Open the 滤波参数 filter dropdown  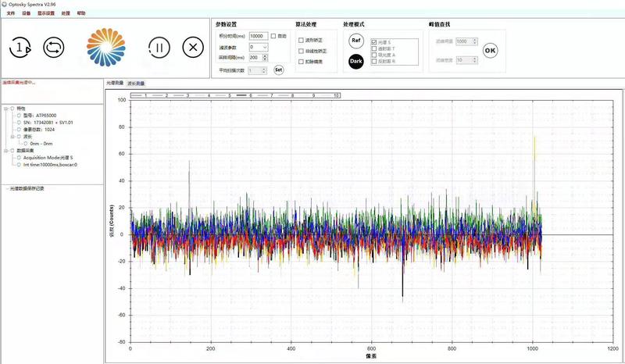pyautogui.click(x=265, y=47)
